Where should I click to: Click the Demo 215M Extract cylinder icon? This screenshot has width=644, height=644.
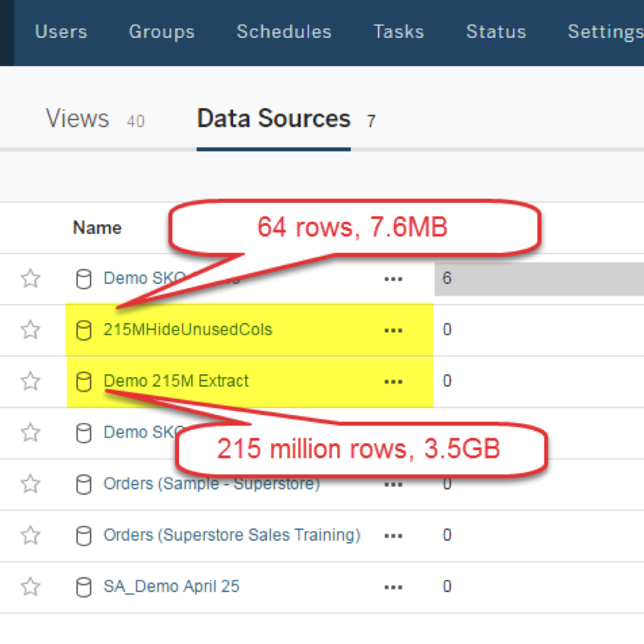[84, 381]
